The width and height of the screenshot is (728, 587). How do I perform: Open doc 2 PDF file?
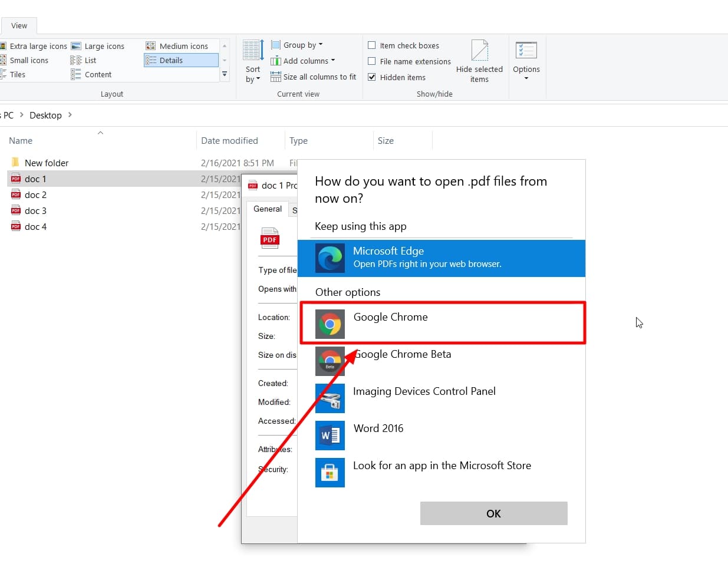pos(35,194)
